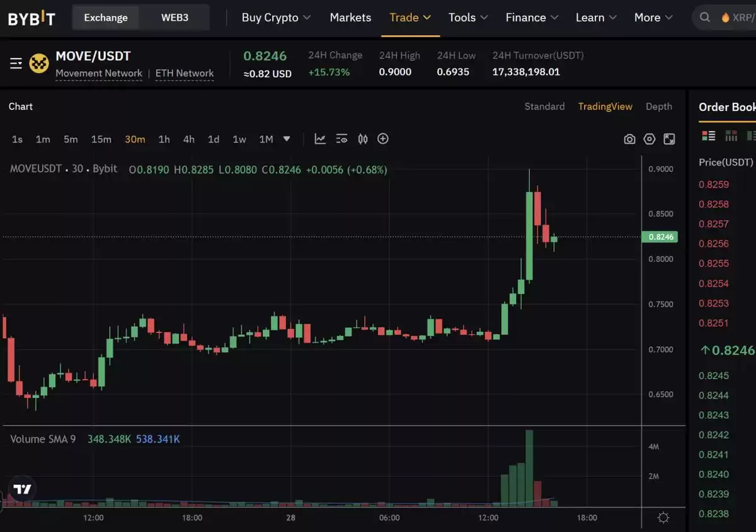
Task: Click the Bybit logo
Action: [31, 18]
